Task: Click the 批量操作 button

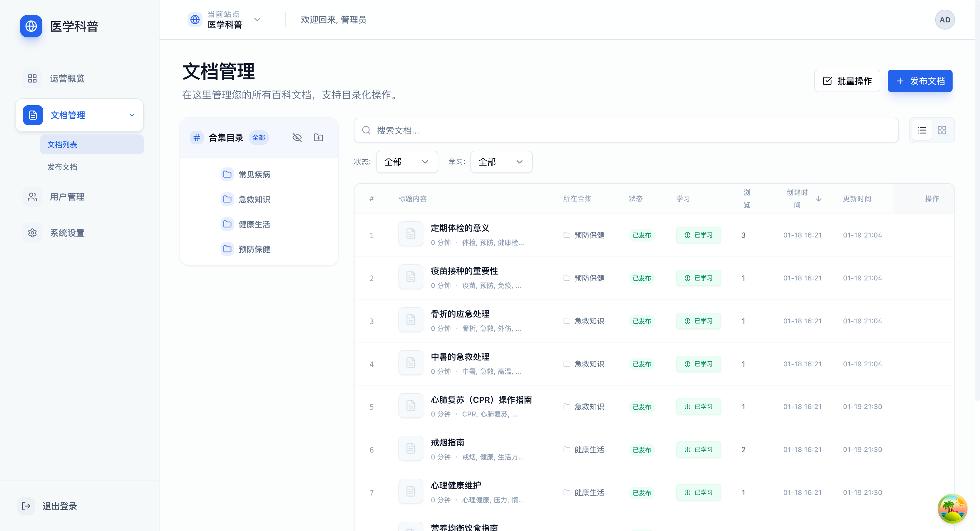Action: pos(847,81)
